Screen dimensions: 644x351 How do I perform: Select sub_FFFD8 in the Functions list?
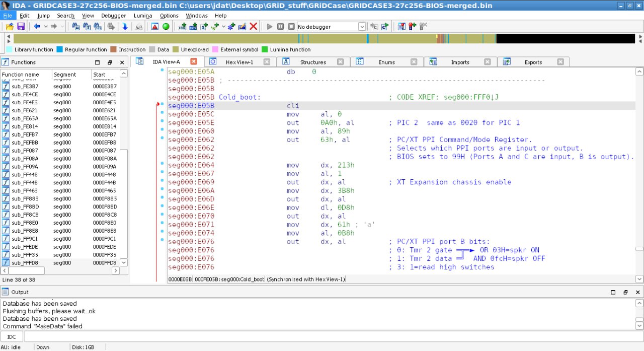25,263
